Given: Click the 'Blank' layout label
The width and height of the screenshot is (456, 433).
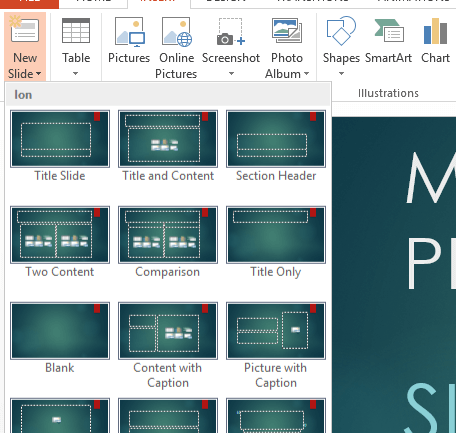Looking at the screenshot, I should [x=60, y=368].
